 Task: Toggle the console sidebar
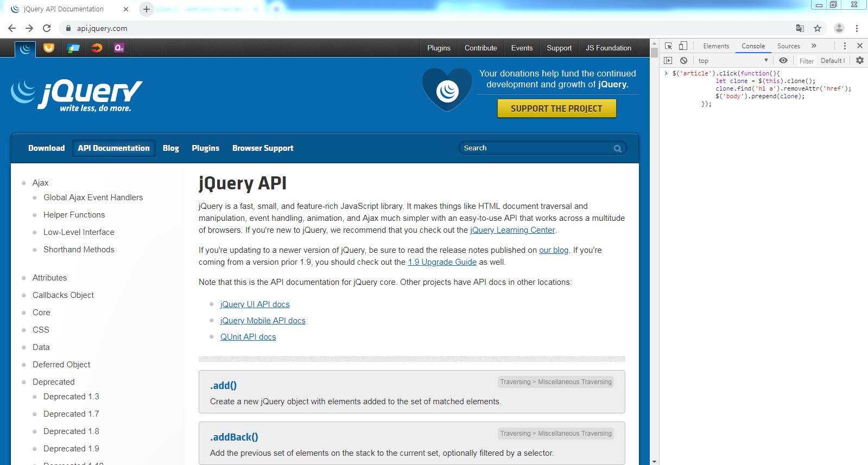(668, 61)
